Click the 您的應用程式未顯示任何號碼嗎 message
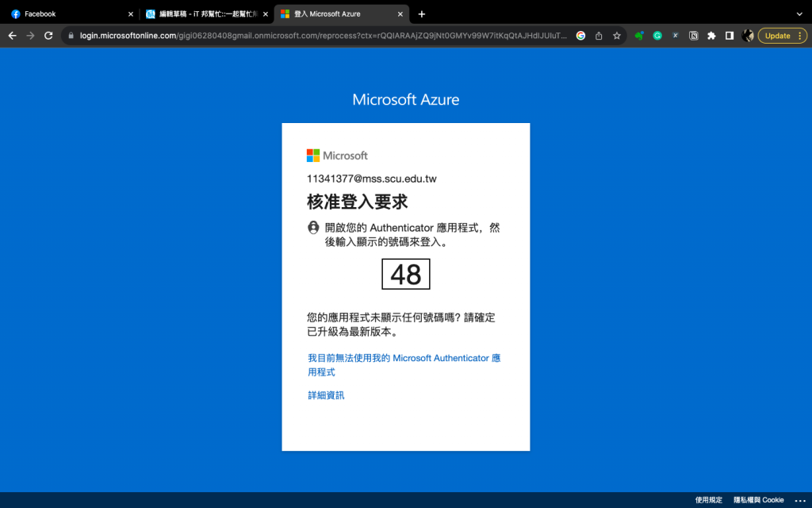 [x=401, y=325]
